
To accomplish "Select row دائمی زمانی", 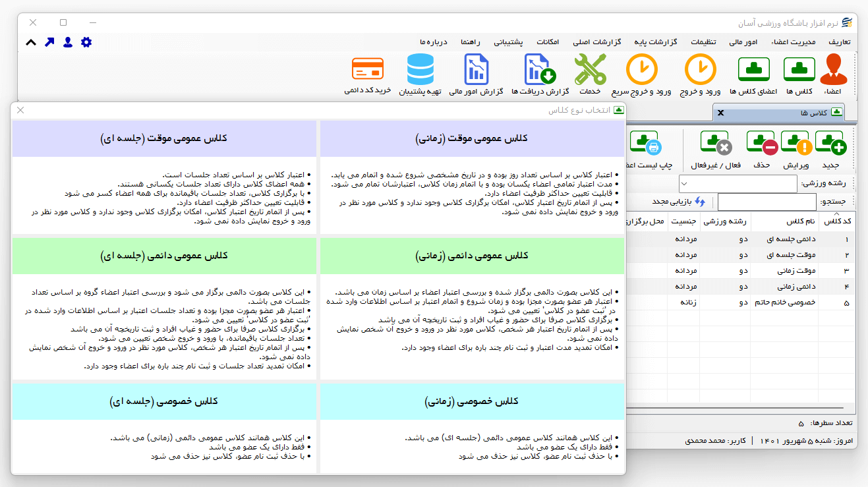I will 739,287.
